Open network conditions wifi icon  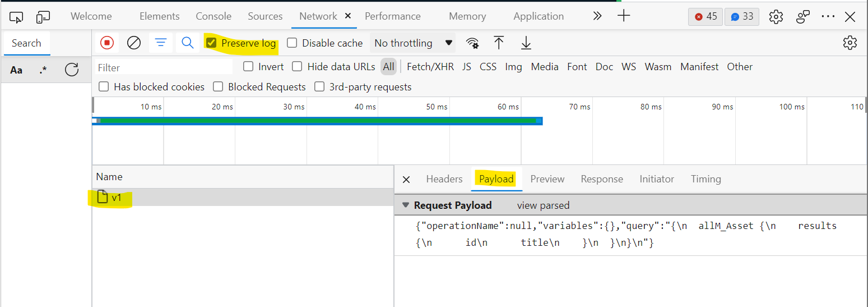point(472,43)
